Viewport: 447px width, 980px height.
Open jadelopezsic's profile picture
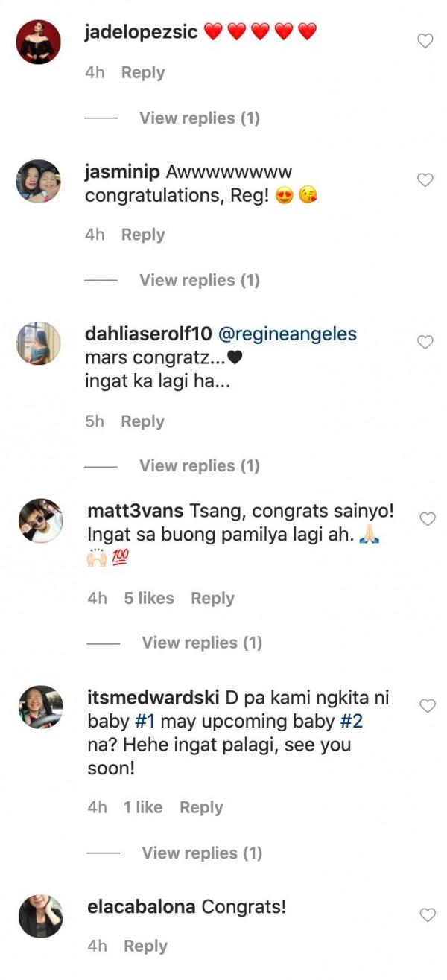(x=39, y=42)
